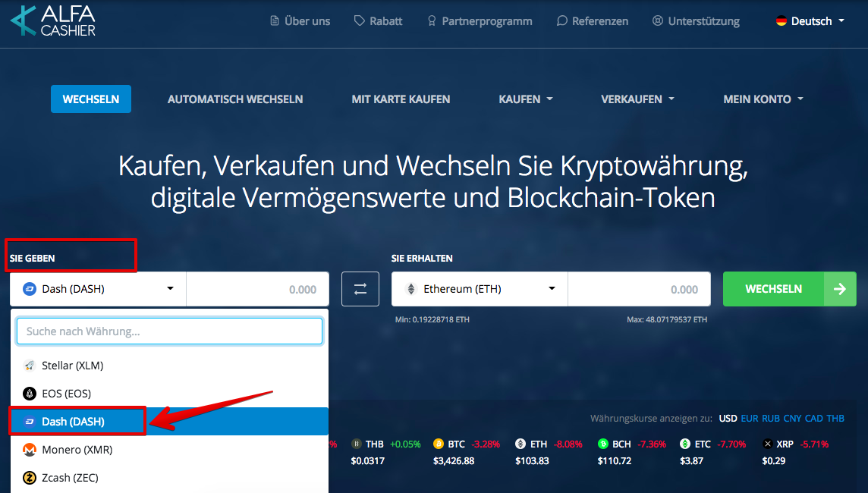Click the ETH price $103.83
Screen dimensions: 868x493
532,461
